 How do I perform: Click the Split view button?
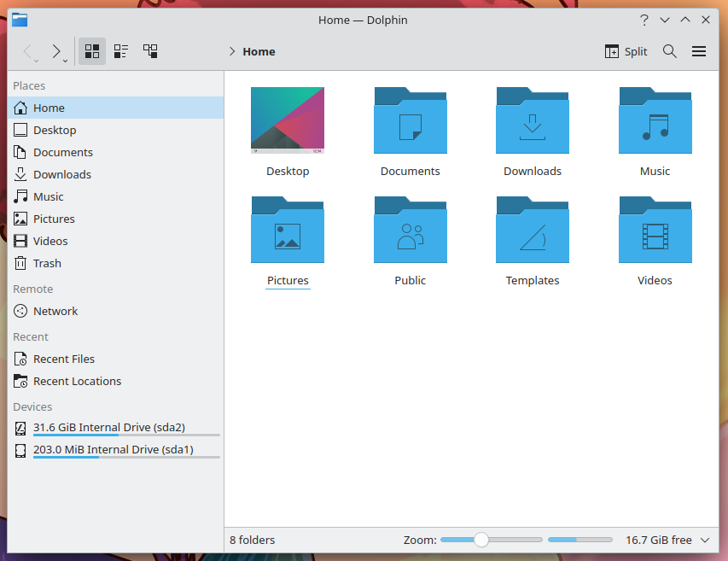626,51
